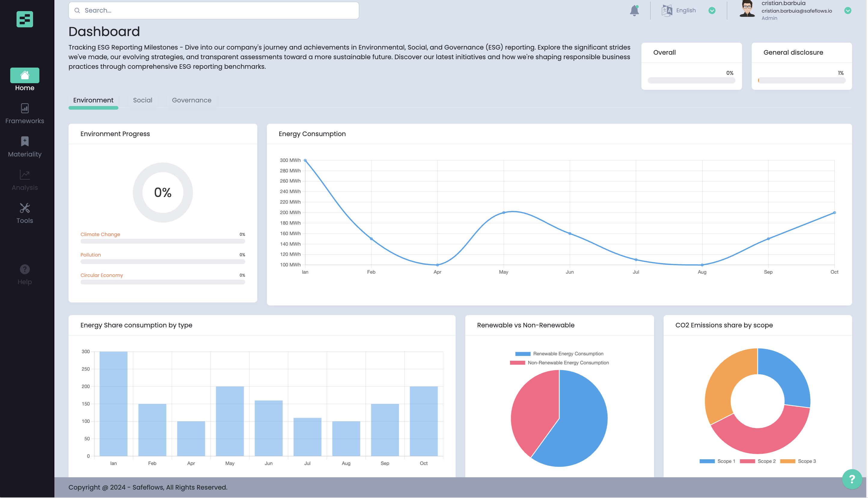
Task: Open the notifications bell
Action: coord(634,11)
